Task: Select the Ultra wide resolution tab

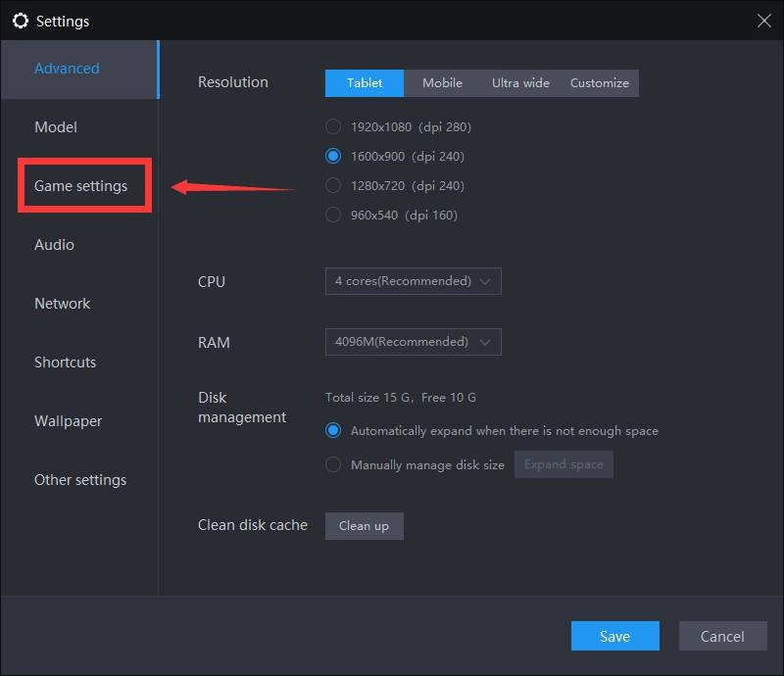Action: (520, 83)
